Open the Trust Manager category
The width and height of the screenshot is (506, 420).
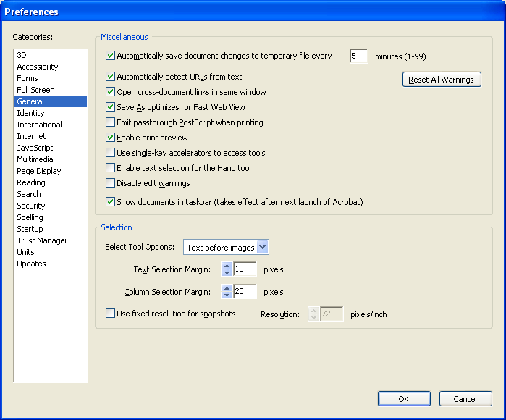(x=42, y=240)
